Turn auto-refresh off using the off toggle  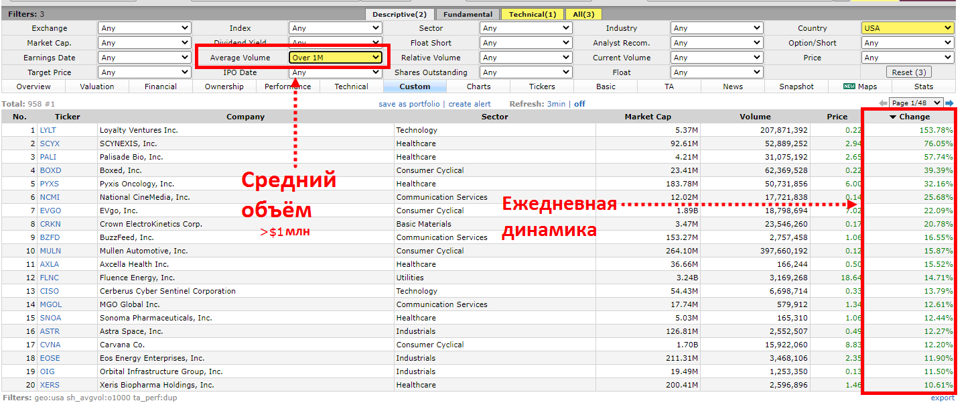click(x=579, y=103)
